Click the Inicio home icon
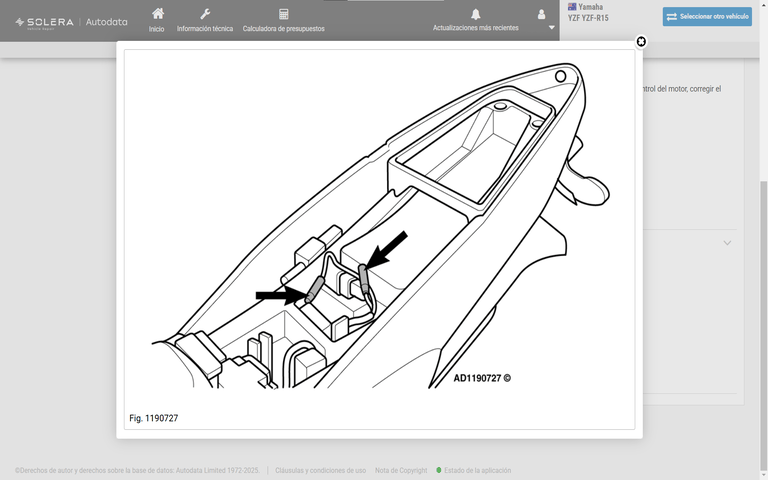Image resolution: width=768 pixels, height=480 pixels. click(157, 14)
